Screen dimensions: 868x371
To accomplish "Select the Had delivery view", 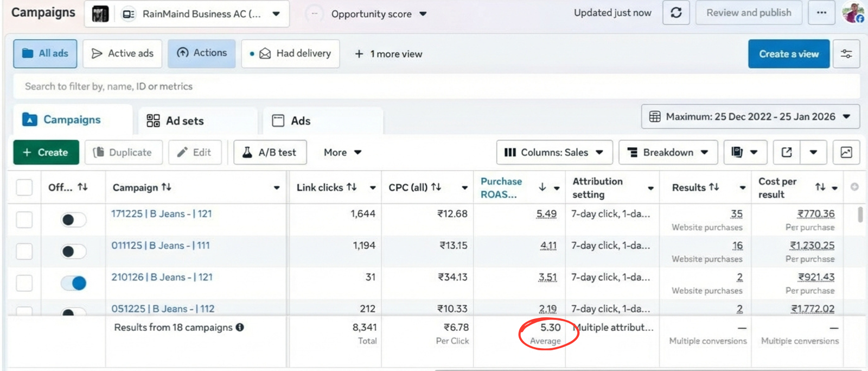I will pyautogui.click(x=291, y=53).
